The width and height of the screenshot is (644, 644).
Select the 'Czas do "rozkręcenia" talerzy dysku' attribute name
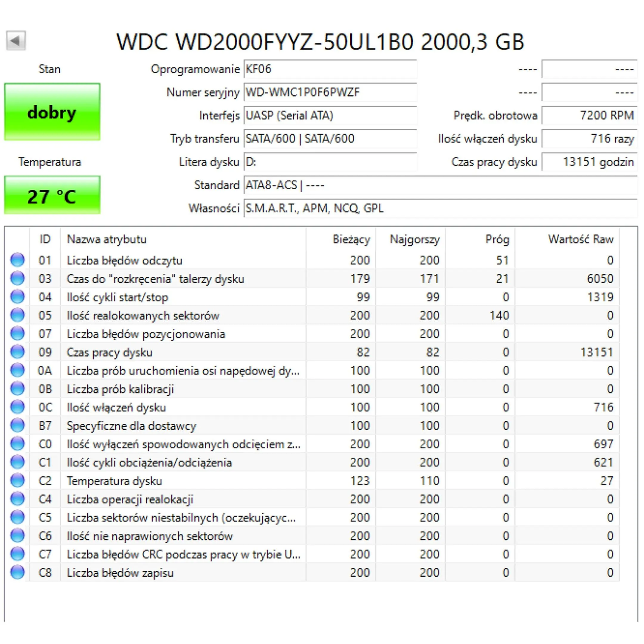[x=155, y=279]
